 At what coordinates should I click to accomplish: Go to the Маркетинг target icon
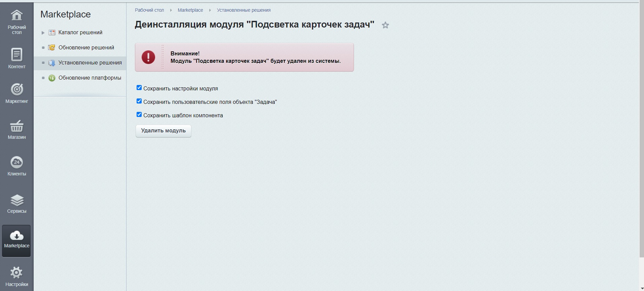click(16, 89)
